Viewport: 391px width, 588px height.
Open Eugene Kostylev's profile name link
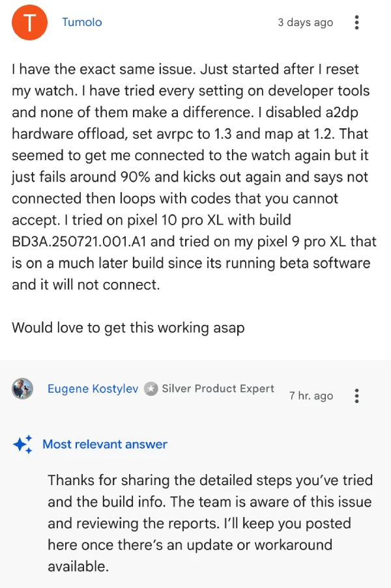click(93, 389)
